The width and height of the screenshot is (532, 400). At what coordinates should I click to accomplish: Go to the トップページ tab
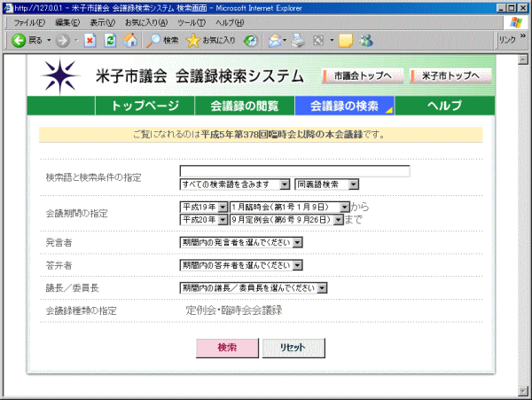tap(145, 106)
